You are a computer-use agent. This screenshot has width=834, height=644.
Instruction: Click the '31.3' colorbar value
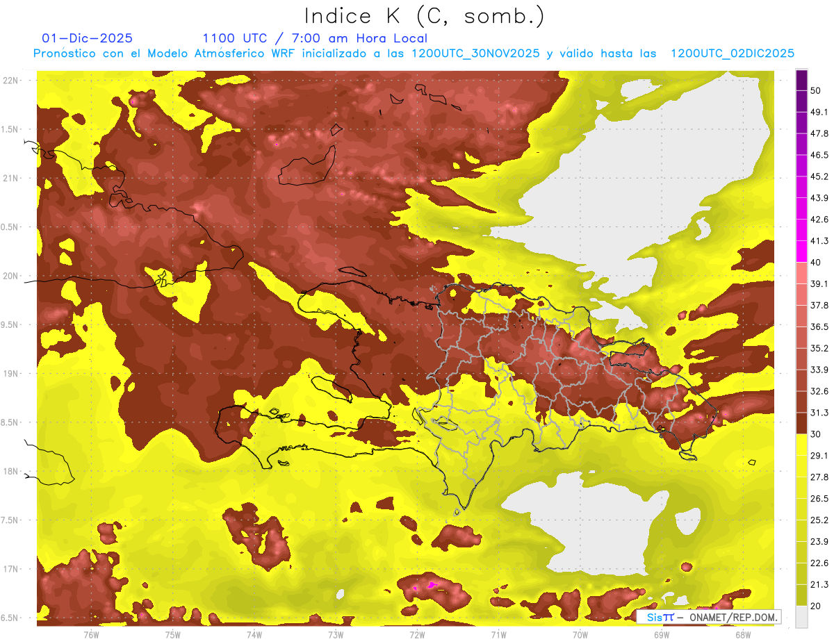pyautogui.click(x=821, y=413)
